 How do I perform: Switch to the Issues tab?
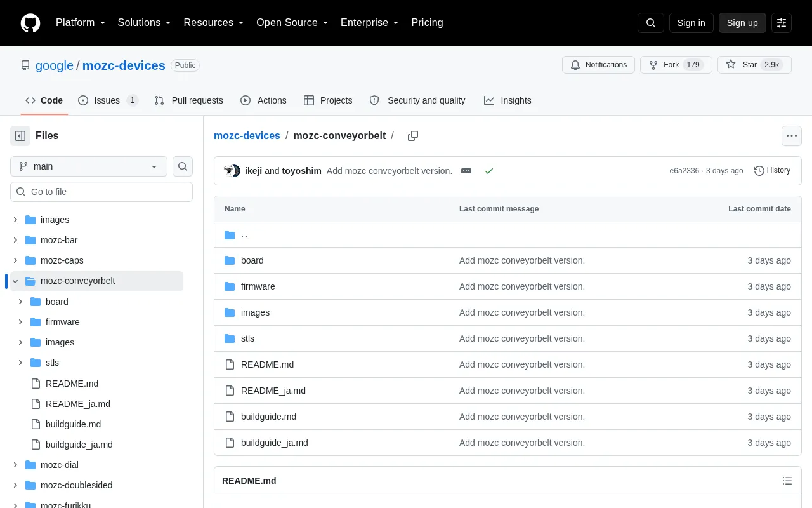point(108,100)
